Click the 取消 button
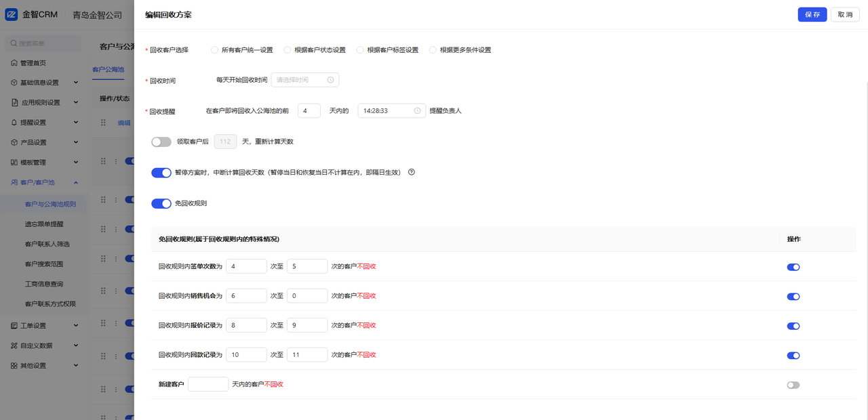 click(x=845, y=14)
